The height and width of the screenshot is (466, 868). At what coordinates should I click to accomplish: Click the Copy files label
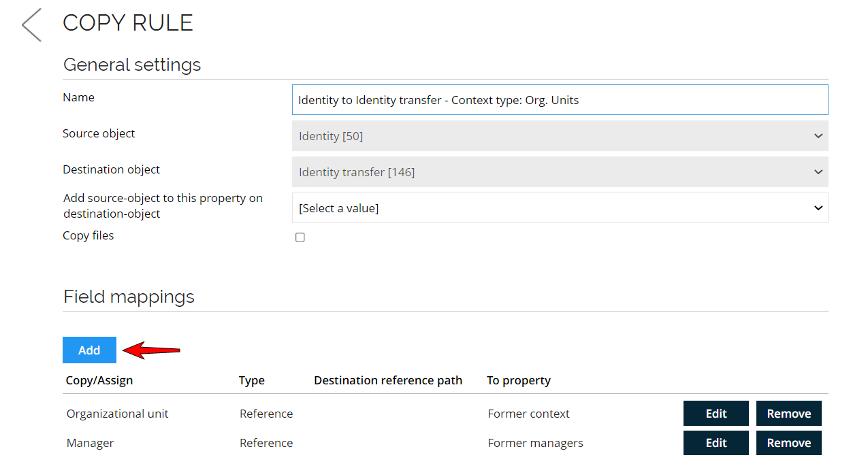89,235
